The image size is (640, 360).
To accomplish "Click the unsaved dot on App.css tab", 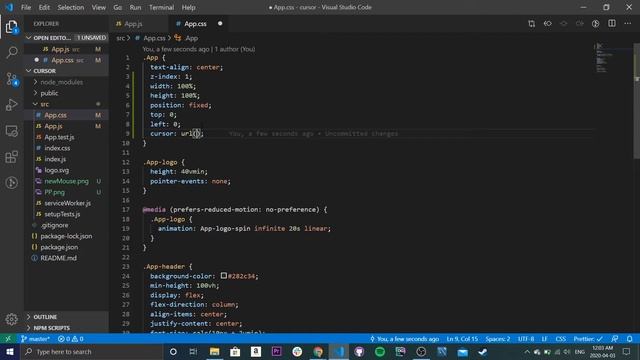I will [220, 24].
